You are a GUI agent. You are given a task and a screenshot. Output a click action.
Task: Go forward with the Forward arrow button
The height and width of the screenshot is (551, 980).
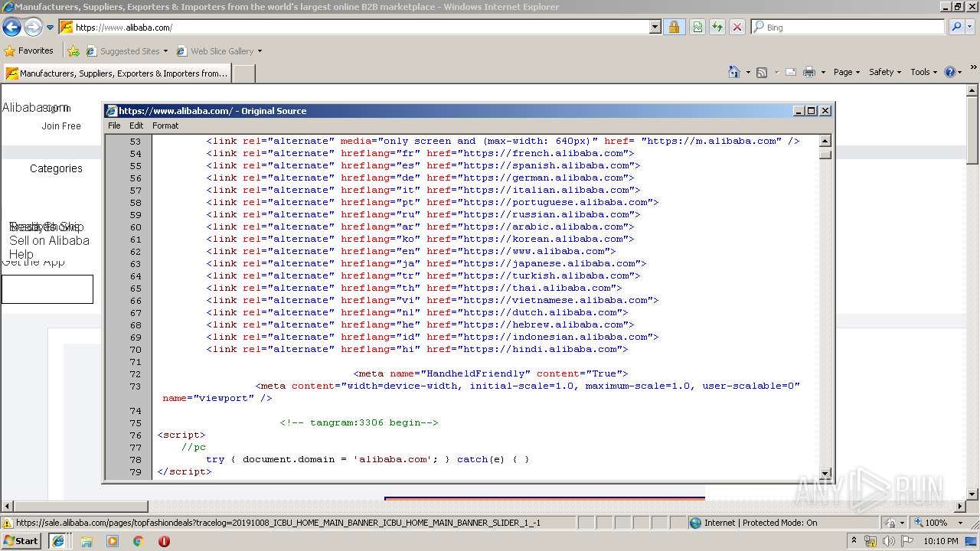(33, 28)
